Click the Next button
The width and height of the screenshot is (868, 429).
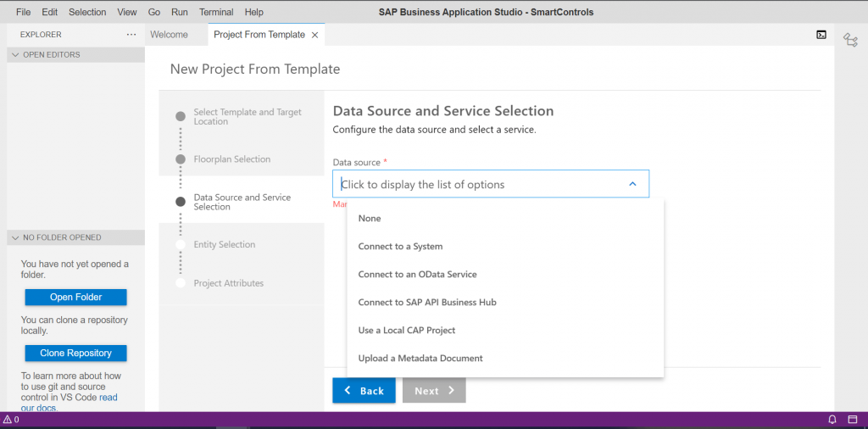coord(434,390)
